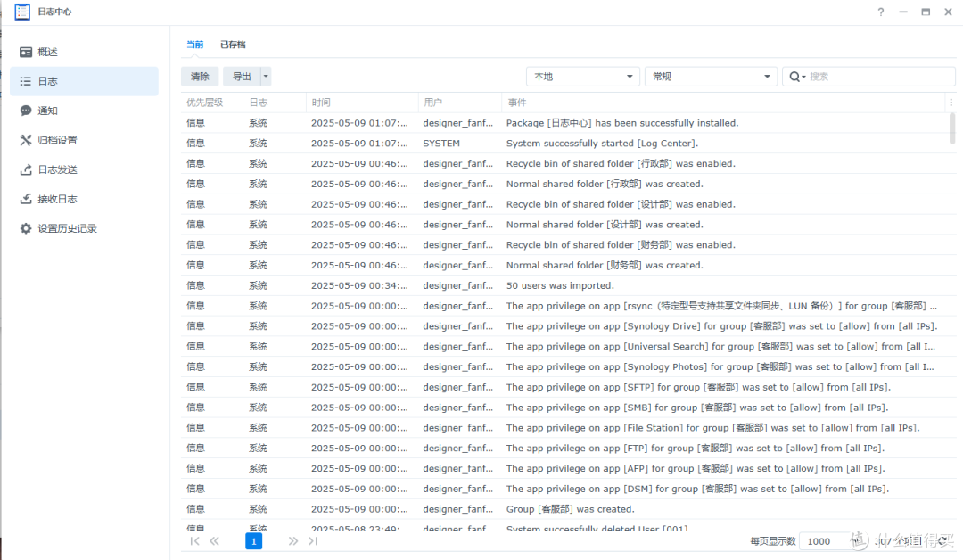Sort by the 用户 column header
Viewport: 963px width, 560px height.
(x=460, y=103)
